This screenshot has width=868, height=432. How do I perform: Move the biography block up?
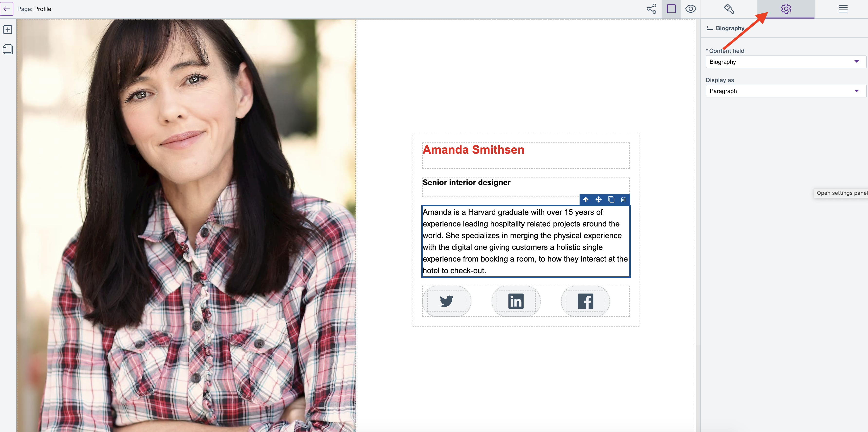pos(586,200)
